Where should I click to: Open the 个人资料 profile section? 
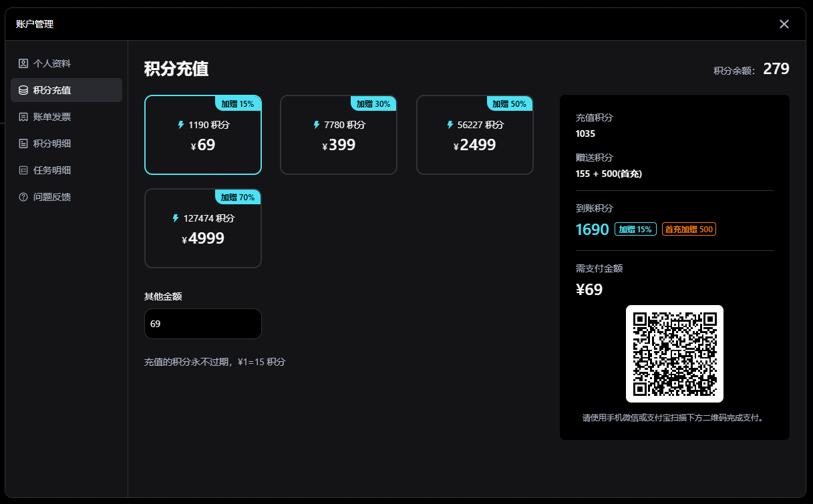(x=66, y=63)
